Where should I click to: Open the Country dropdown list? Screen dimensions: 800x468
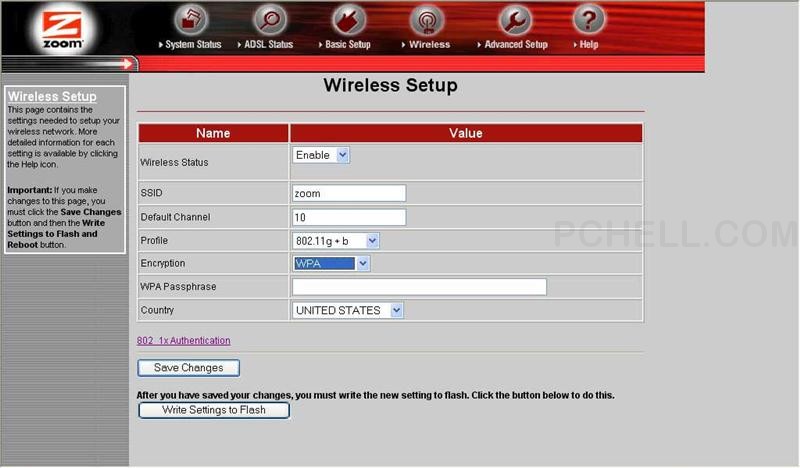396,311
